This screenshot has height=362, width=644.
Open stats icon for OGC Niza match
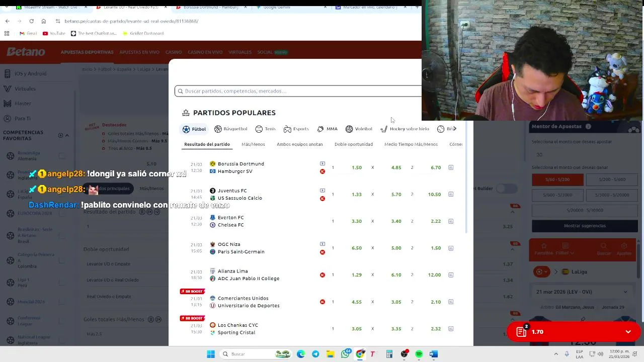[x=451, y=248]
